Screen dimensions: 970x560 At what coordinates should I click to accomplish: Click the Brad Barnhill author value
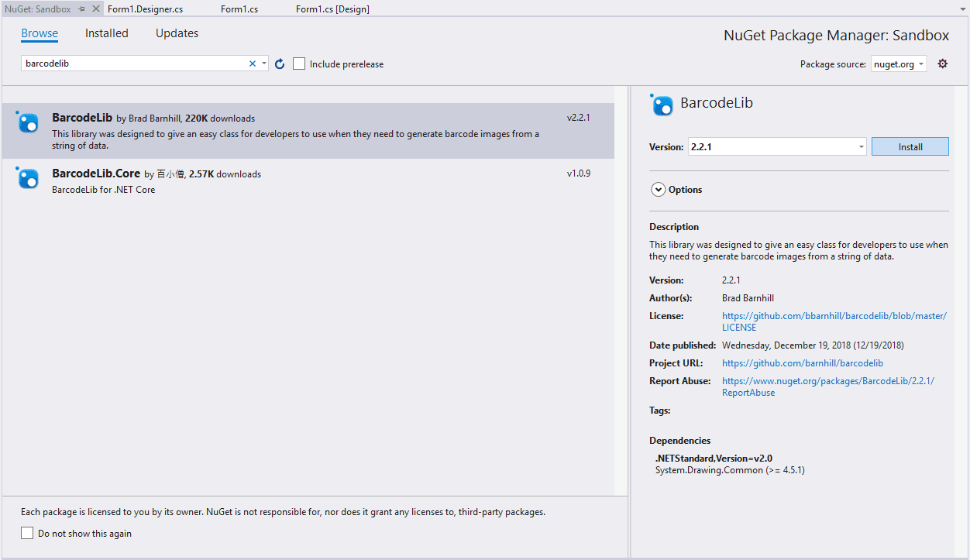tap(748, 298)
